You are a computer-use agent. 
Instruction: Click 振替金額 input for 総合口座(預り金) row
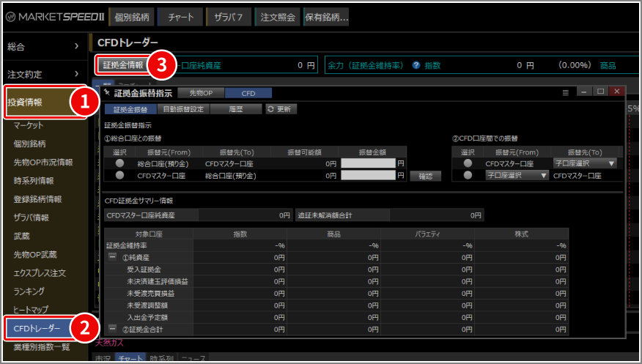point(368,163)
